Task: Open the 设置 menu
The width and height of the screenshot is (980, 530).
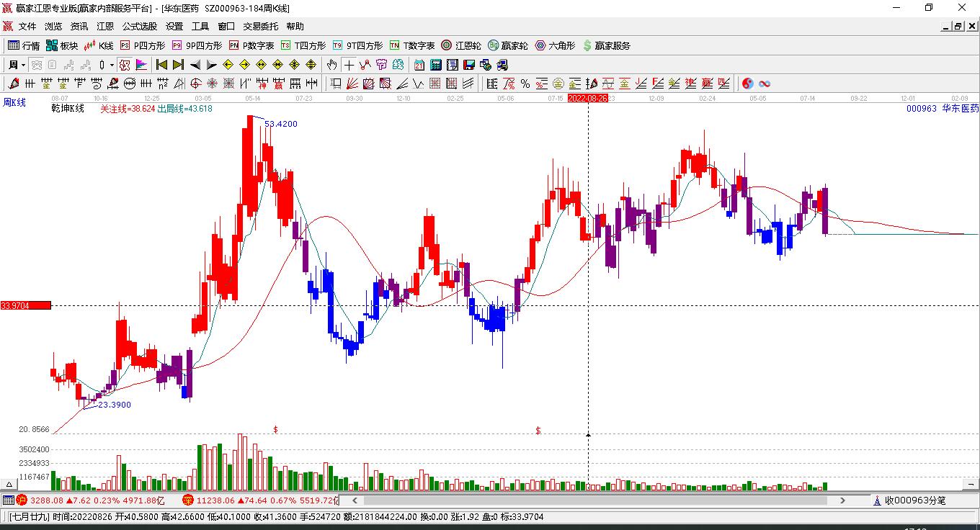Action: click(174, 26)
